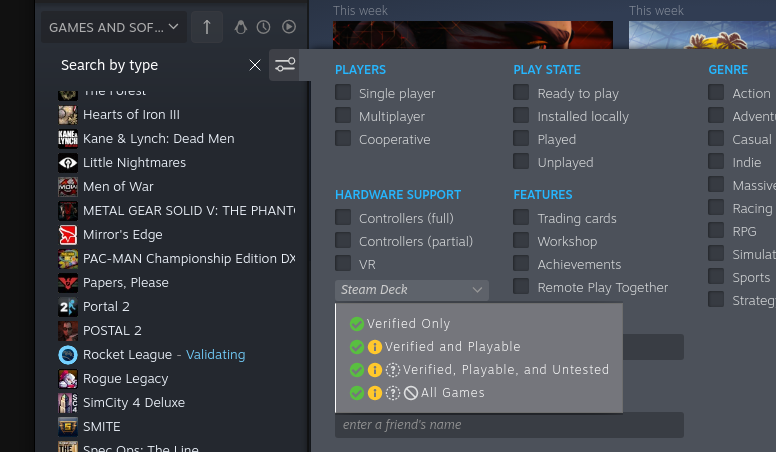Click the ready-to-play filter icon
This screenshot has height=452, width=776.
[x=289, y=27]
